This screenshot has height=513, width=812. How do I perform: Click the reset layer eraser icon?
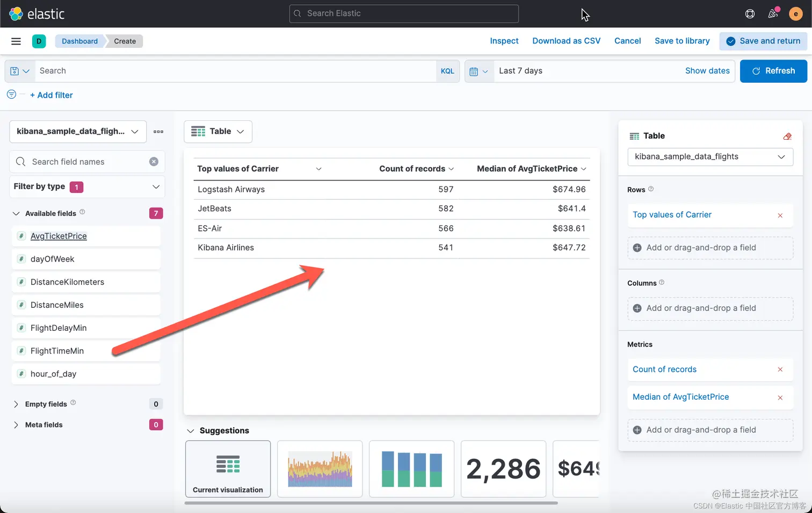point(787,136)
